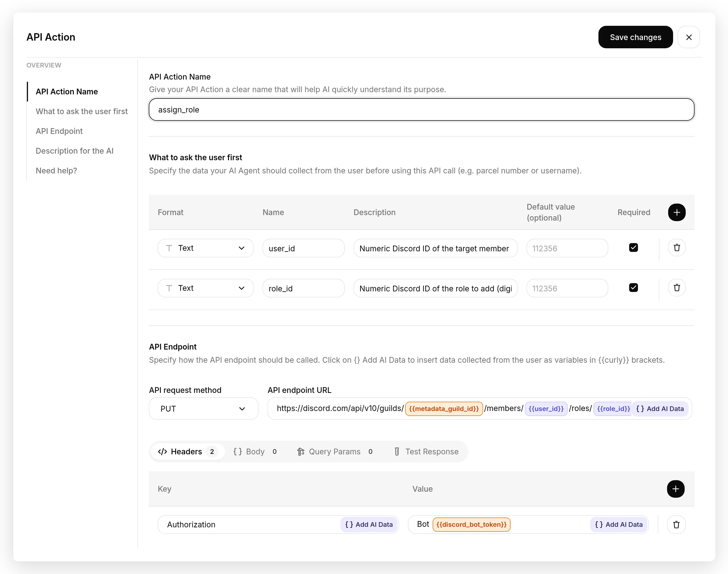728x574 pixels.
Task: Add AI Data to endpoint URL
Action: point(660,409)
